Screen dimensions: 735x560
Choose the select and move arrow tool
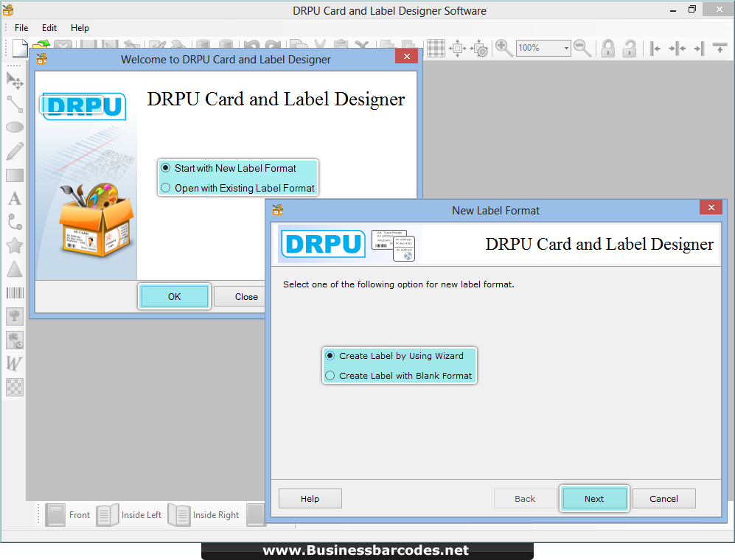tap(15, 80)
